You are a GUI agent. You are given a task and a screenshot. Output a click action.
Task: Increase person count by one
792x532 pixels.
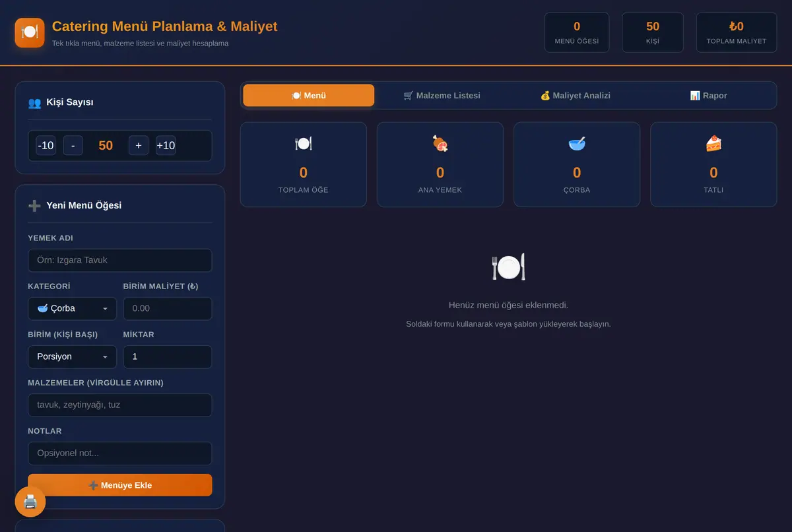click(x=139, y=145)
